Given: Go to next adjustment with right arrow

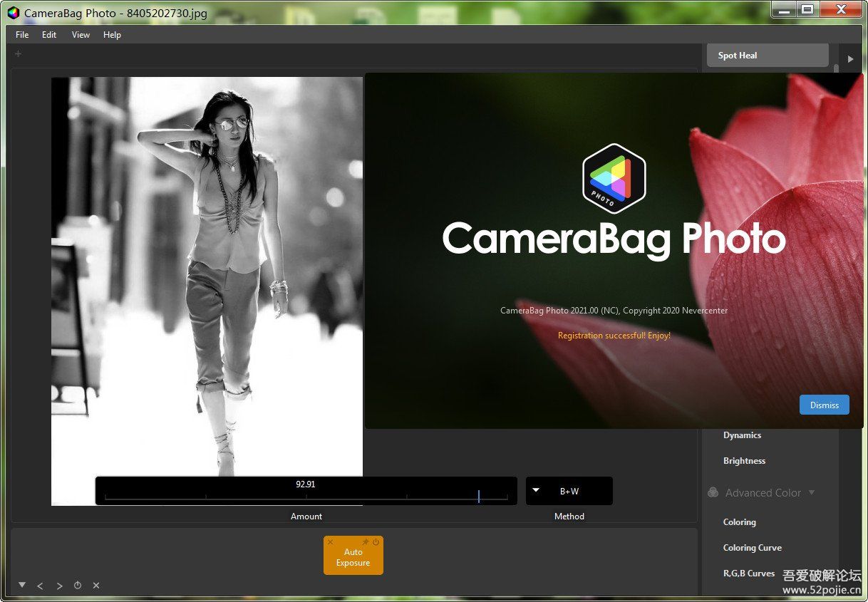Looking at the screenshot, I should [x=59, y=586].
